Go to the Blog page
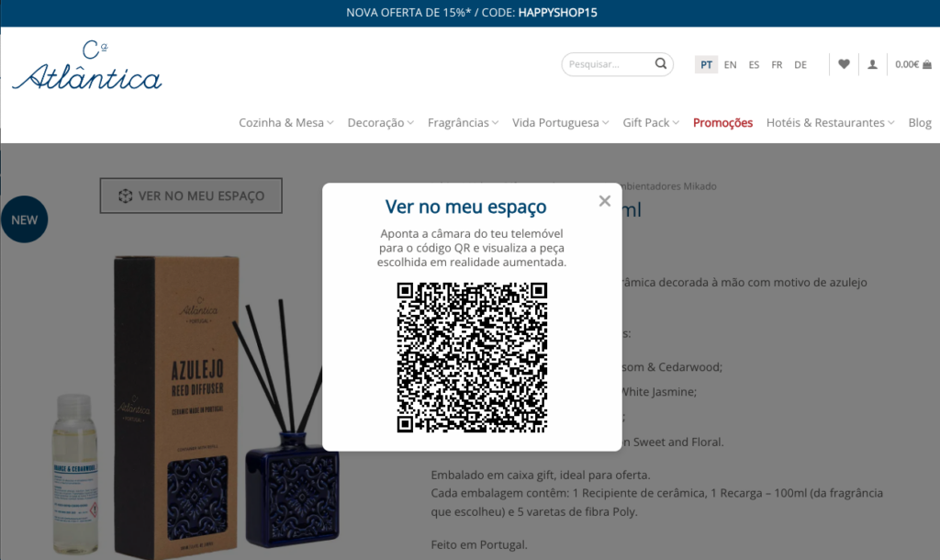 tap(919, 123)
